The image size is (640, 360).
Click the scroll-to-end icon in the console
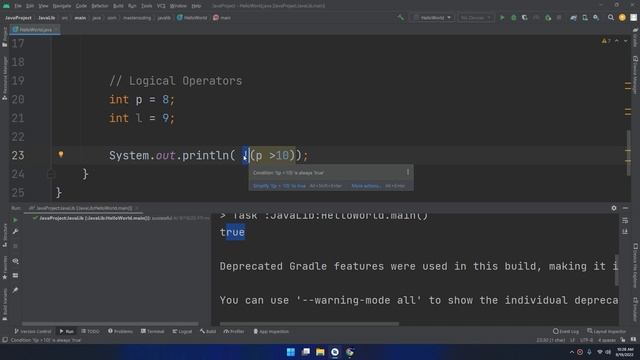click(x=625, y=232)
